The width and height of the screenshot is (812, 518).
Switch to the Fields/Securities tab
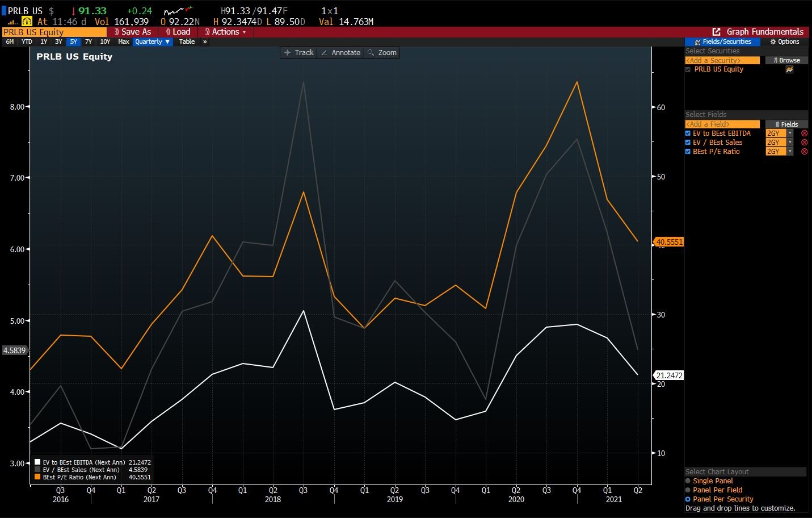click(x=722, y=41)
